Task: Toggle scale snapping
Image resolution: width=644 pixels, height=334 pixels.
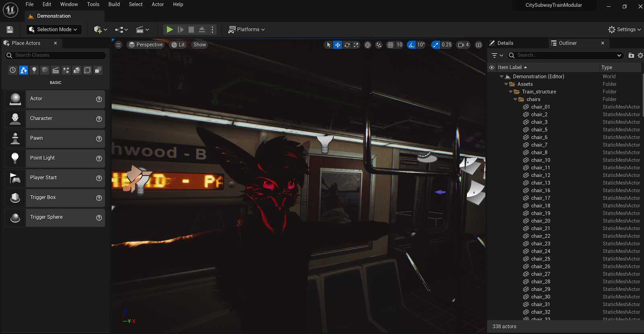Action: (x=436, y=45)
